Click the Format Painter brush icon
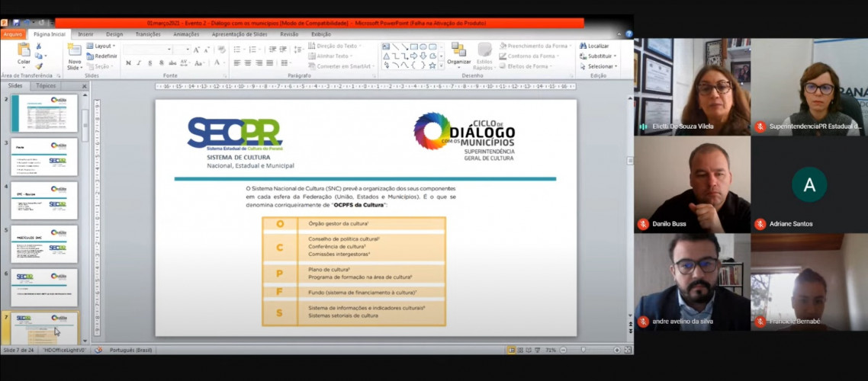 point(39,66)
